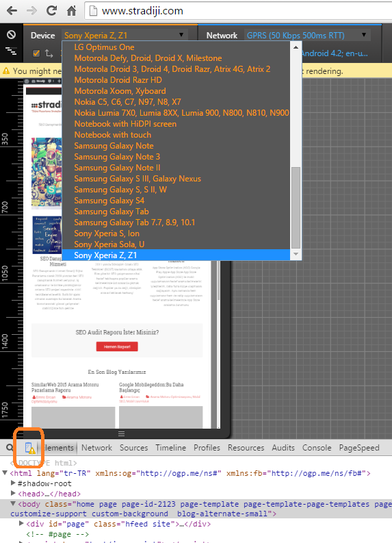392x543 pixels.
Task: Switch to the Console tab
Action: point(317,448)
